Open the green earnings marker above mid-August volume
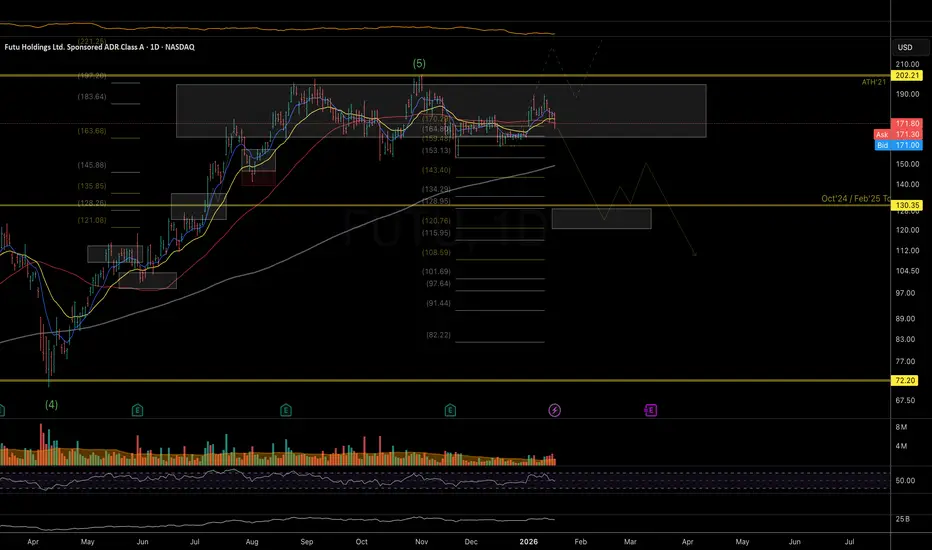 point(286,410)
